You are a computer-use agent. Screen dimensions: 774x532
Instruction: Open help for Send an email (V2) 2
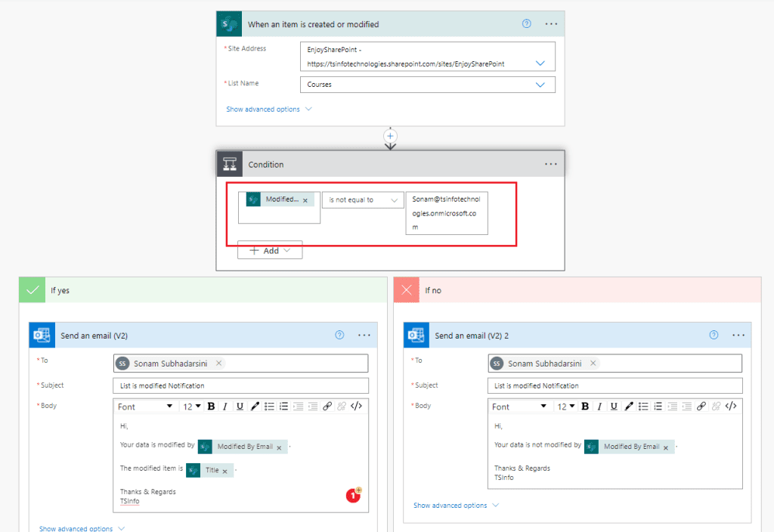coord(714,335)
